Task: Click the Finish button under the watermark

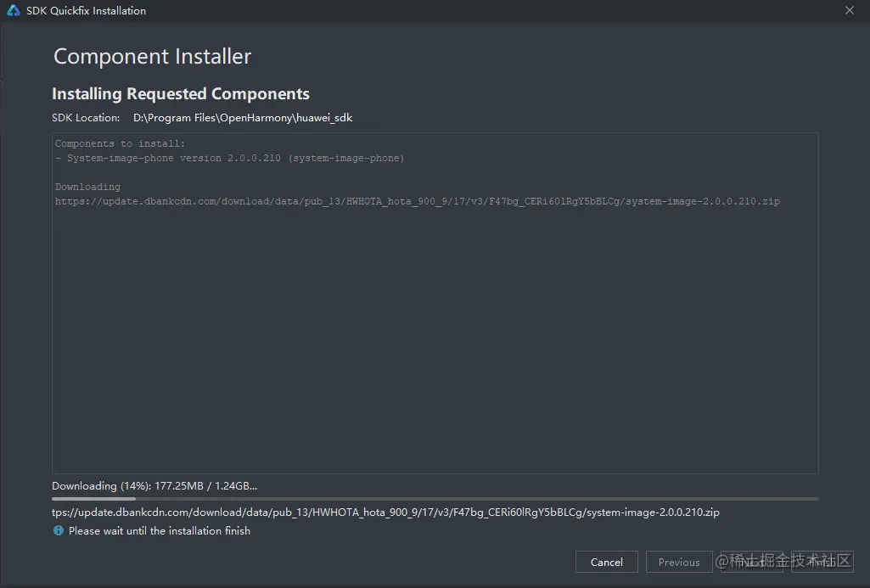Action: click(822, 562)
